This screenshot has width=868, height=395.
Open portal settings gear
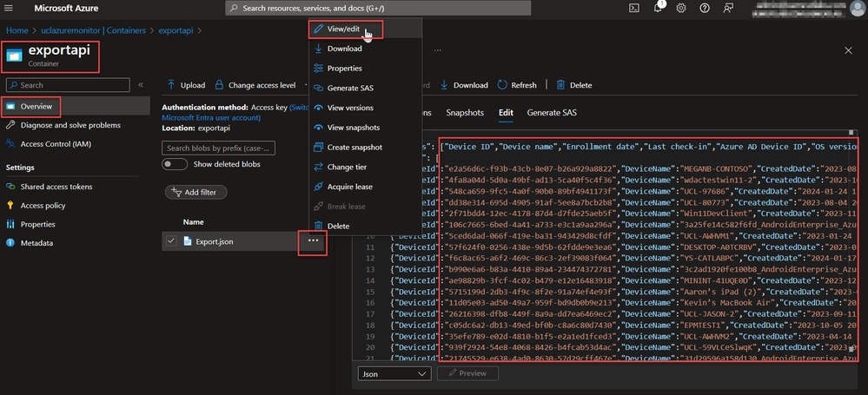click(681, 9)
